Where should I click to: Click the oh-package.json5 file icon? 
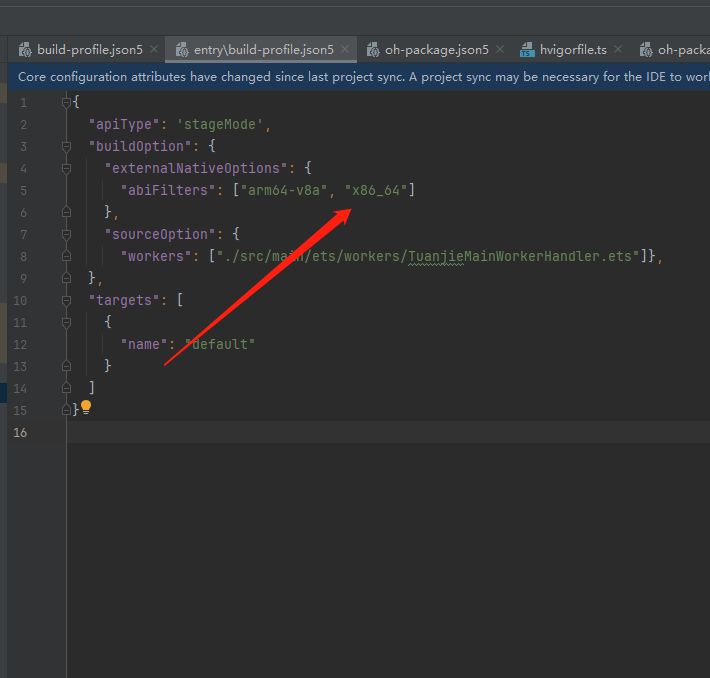point(373,50)
